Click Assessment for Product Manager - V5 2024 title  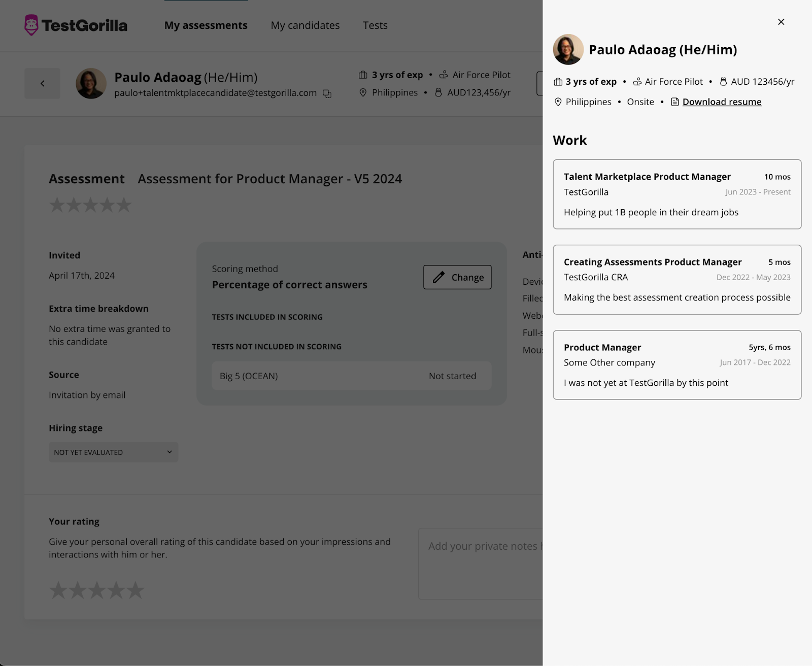(269, 179)
